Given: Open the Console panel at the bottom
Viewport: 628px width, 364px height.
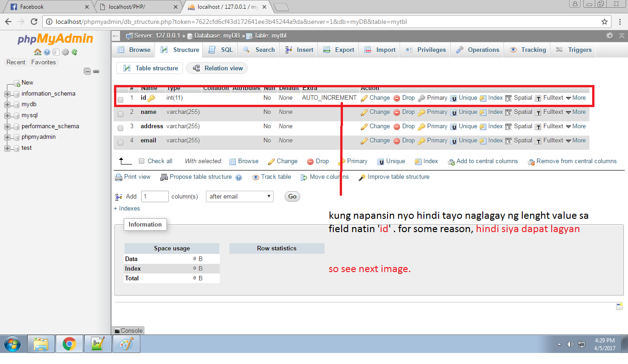Looking at the screenshot, I should (x=128, y=330).
